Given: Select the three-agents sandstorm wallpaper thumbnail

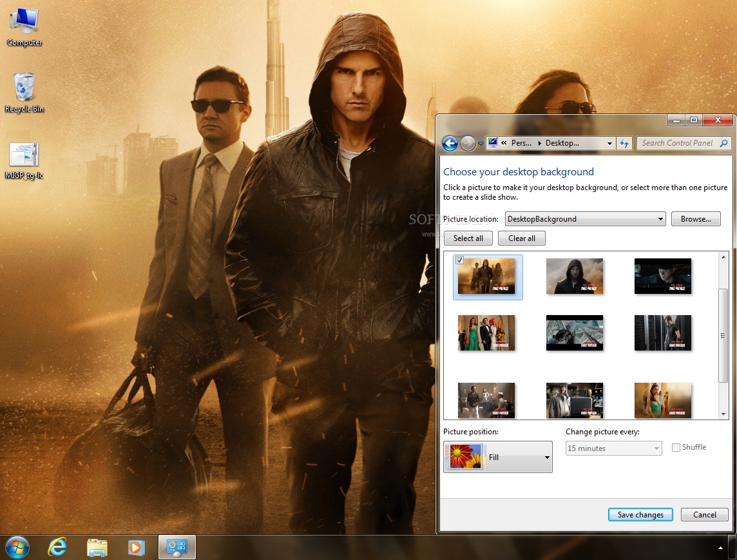Looking at the screenshot, I should click(486, 276).
